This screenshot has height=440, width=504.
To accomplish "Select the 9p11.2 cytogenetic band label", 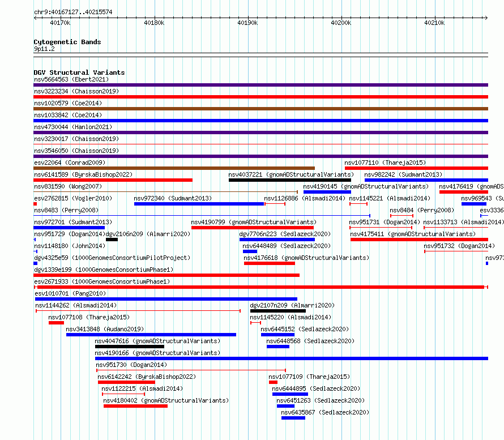I will pos(44,49).
